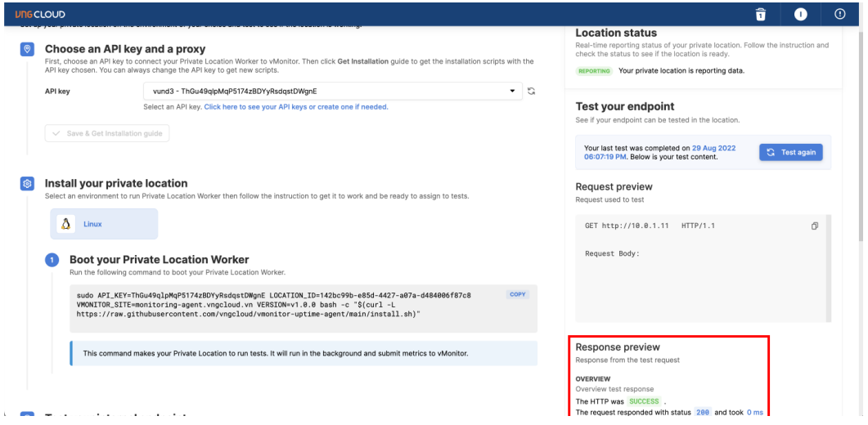This screenshot has height=425, width=868.
Task: Click the Linux penguin icon
Action: click(x=65, y=223)
